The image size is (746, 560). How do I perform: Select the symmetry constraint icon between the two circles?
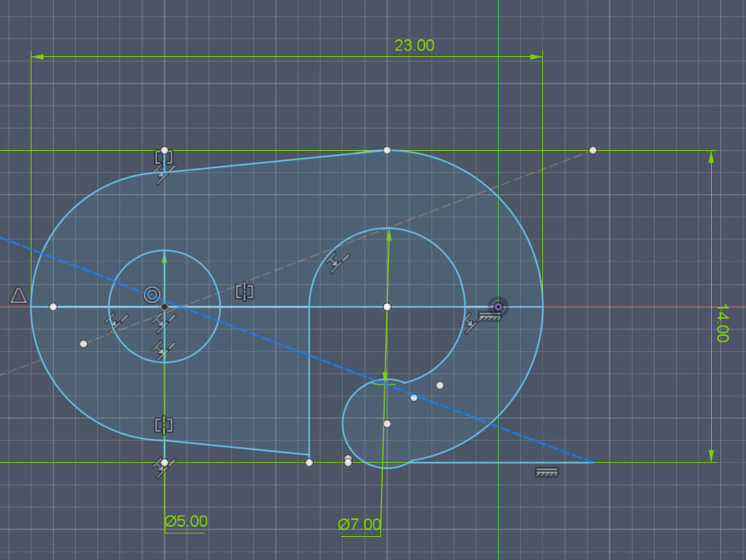245,292
